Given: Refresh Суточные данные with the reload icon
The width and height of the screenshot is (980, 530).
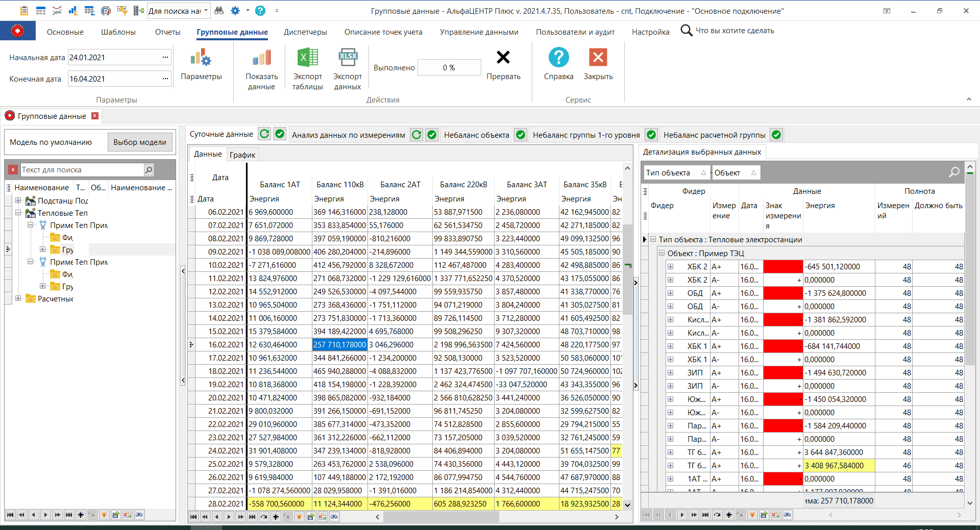Looking at the screenshot, I should [x=264, y=134].
